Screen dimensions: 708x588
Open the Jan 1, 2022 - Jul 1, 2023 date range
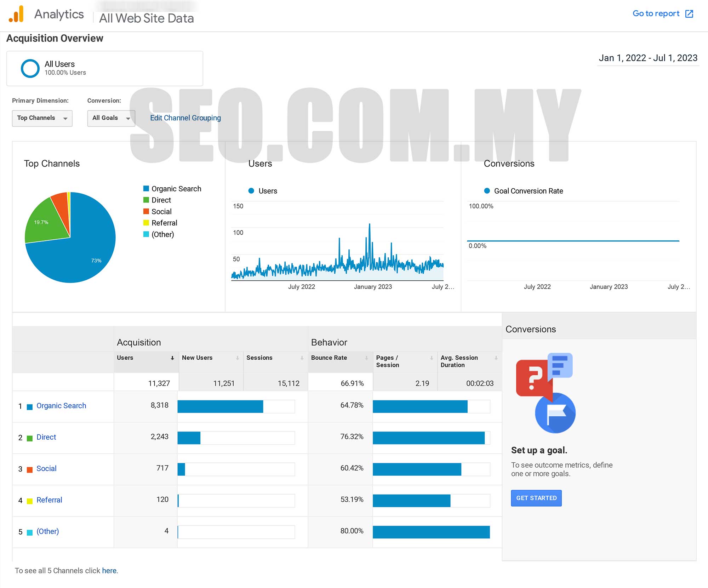[x=648, y=58]
